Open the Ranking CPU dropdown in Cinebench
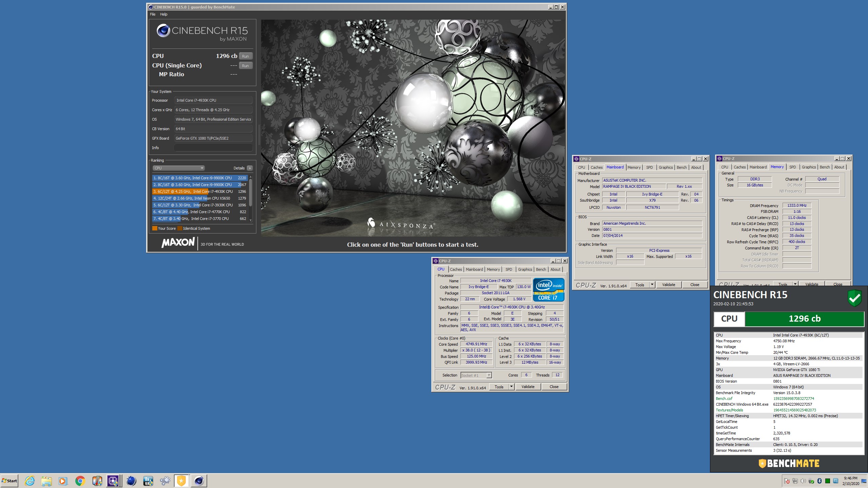This screenshot has width=868, height=488. [178, 168]
